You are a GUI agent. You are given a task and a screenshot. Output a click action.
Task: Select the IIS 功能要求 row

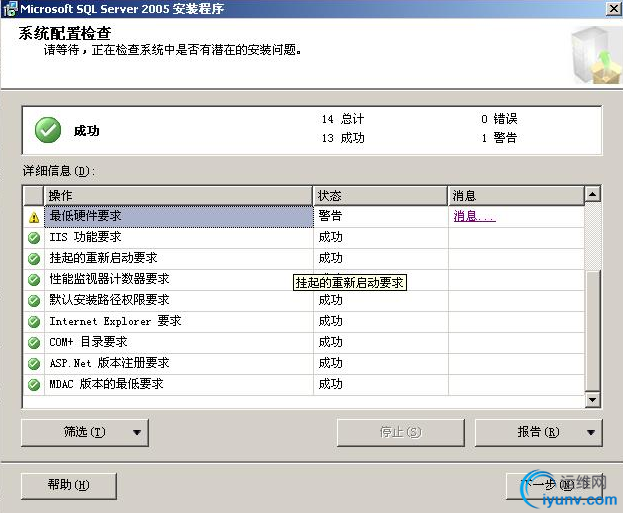click(304, 238)
